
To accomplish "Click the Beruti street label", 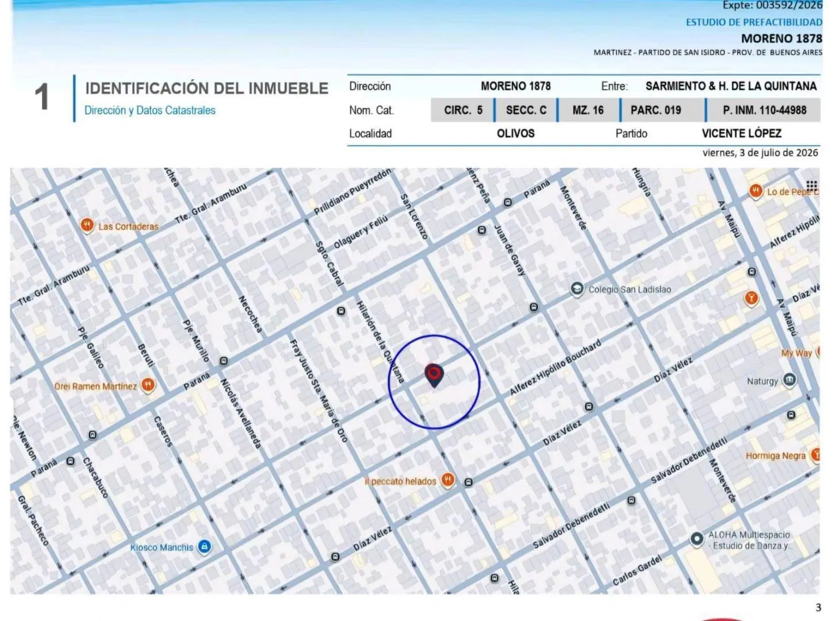I will pyautogui.click(x=146, y=355).
